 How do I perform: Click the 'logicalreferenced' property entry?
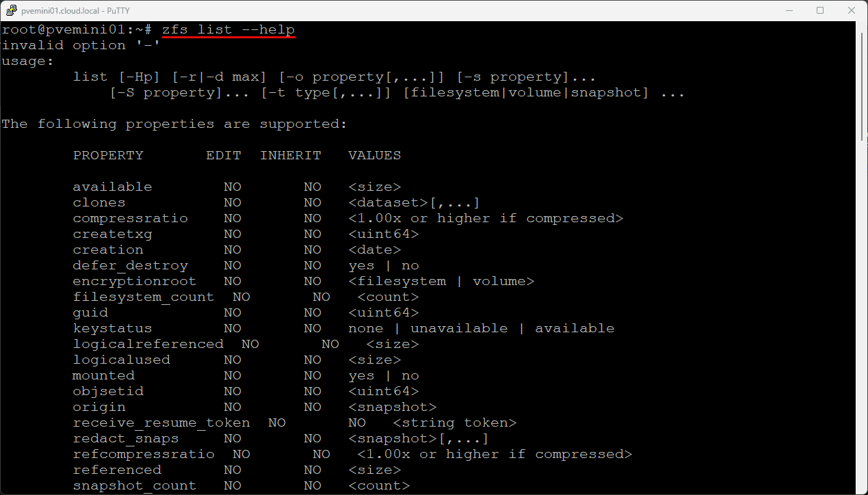[148, 344]
